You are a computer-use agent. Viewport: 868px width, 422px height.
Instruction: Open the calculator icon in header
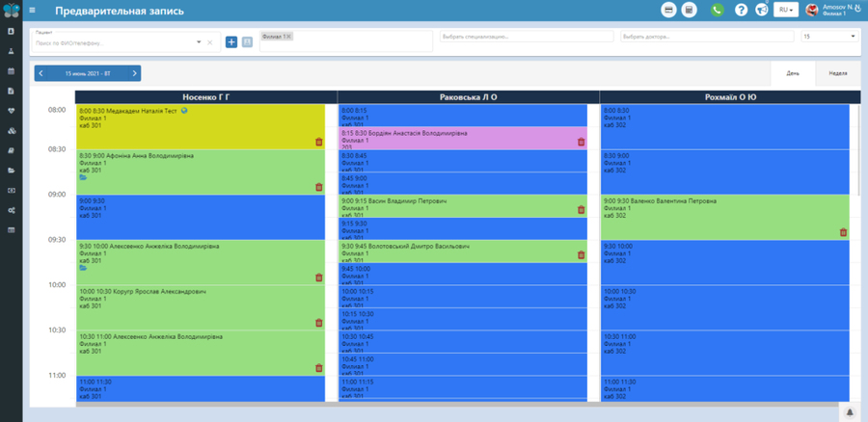pyautogui.click(x=689, y=10)
